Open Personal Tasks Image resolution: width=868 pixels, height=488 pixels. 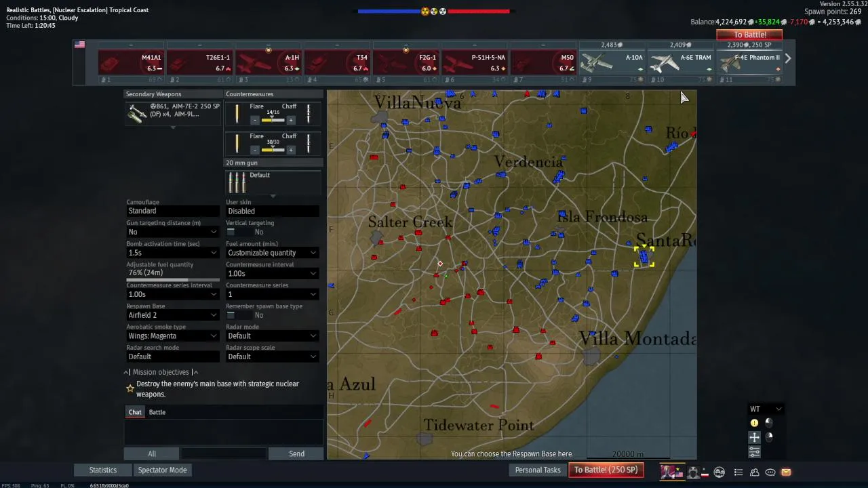[538, 470]
